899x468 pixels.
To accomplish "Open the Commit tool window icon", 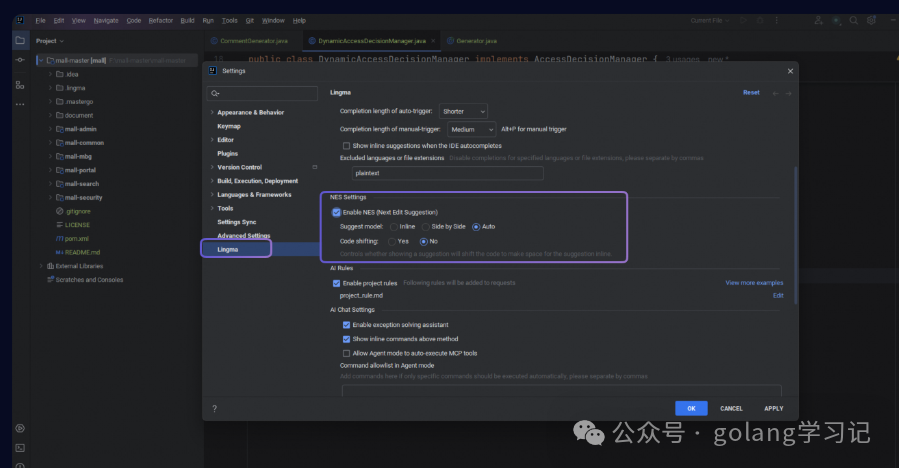I will pyautogui.click(x=20, y=60).
